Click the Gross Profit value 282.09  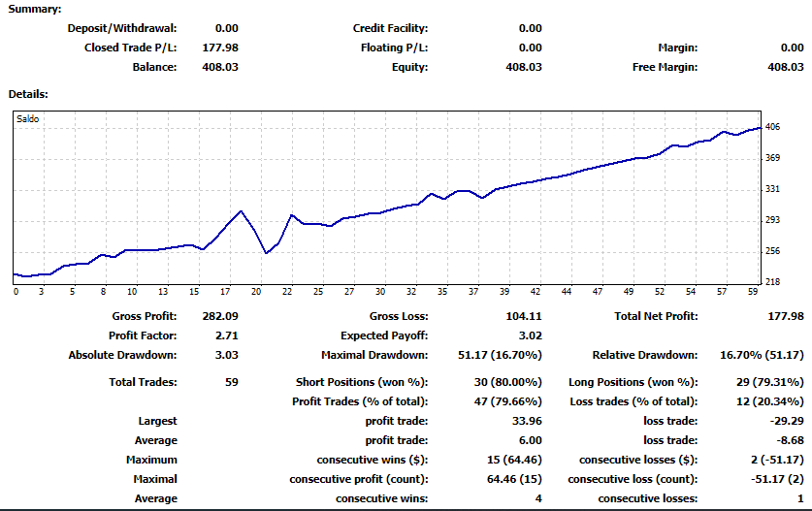(x=220, y=316)
